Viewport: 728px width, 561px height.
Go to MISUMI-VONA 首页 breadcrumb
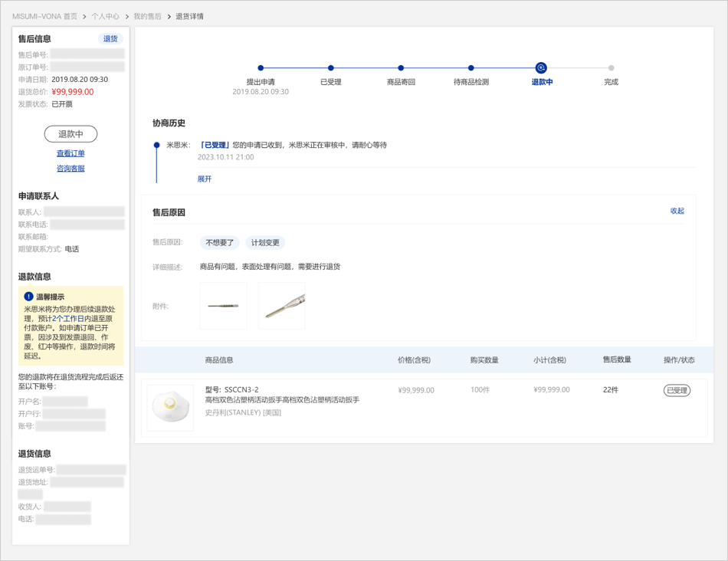pos(44,16)
